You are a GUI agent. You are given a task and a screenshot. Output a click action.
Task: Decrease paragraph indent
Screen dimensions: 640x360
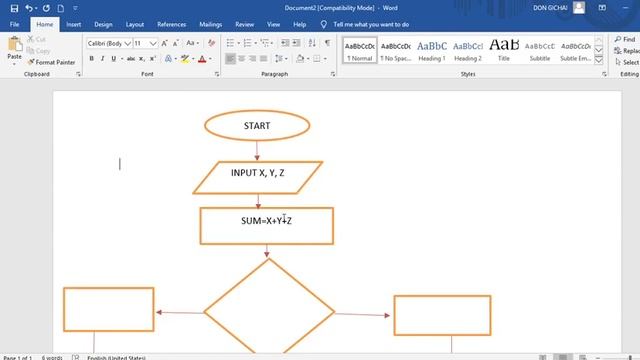285,43
